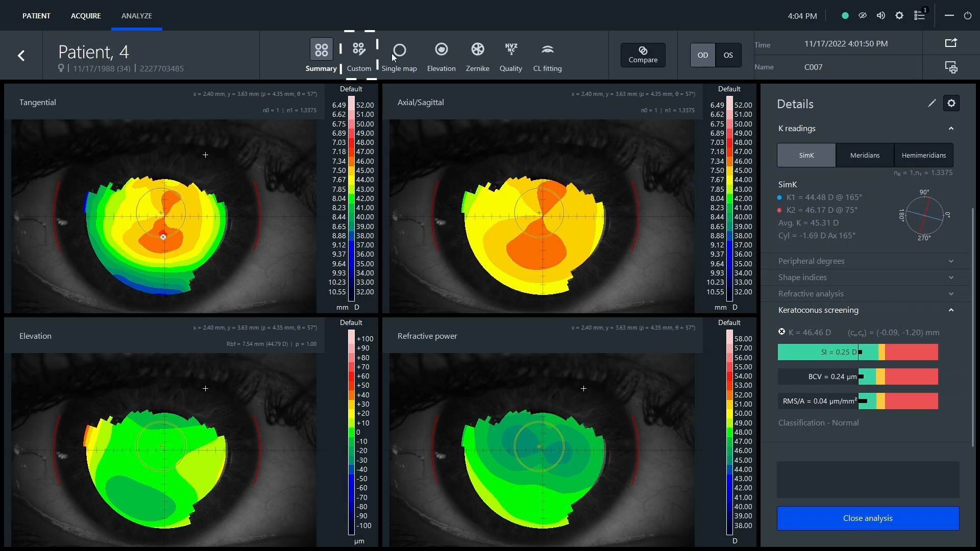Screen dimensions: 980x551
Task: Click the Compare button icon
Action: [643, 51]
